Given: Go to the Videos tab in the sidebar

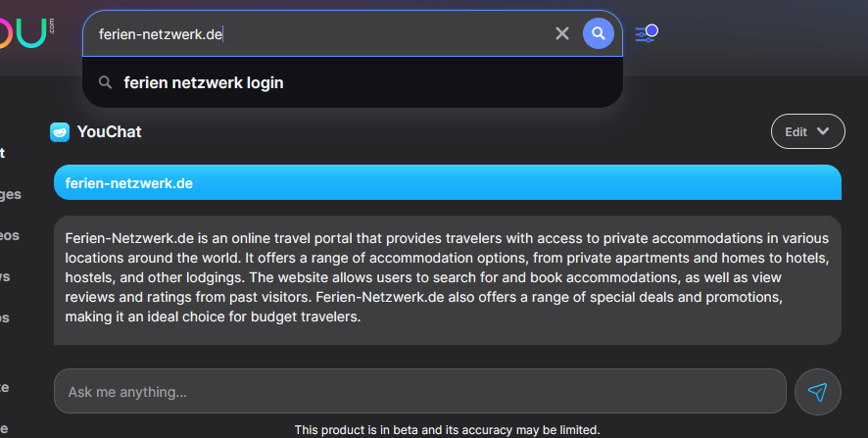Looking at the screenshot, I should click(x=10, y=235).
